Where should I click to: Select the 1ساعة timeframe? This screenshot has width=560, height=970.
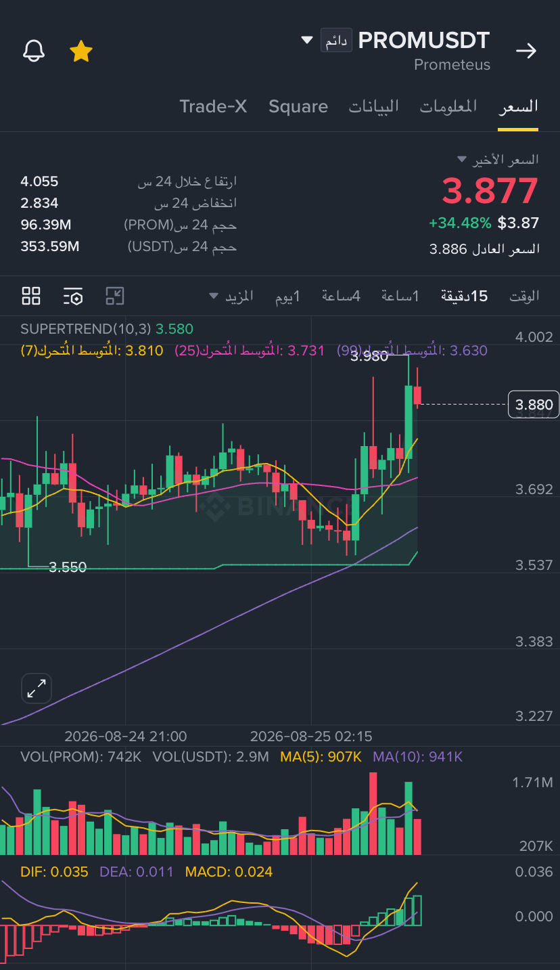click(x=400, y=296)
